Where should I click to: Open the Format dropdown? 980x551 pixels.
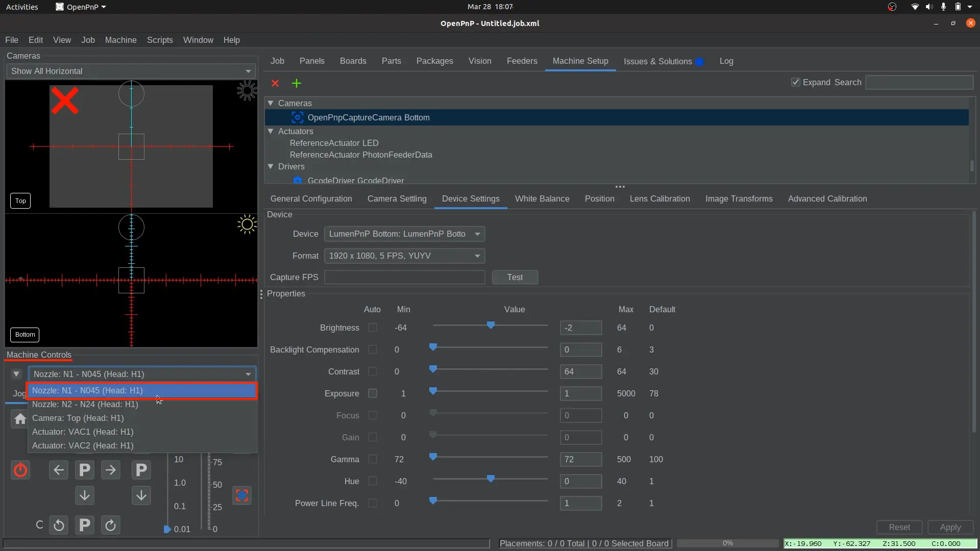404,256
